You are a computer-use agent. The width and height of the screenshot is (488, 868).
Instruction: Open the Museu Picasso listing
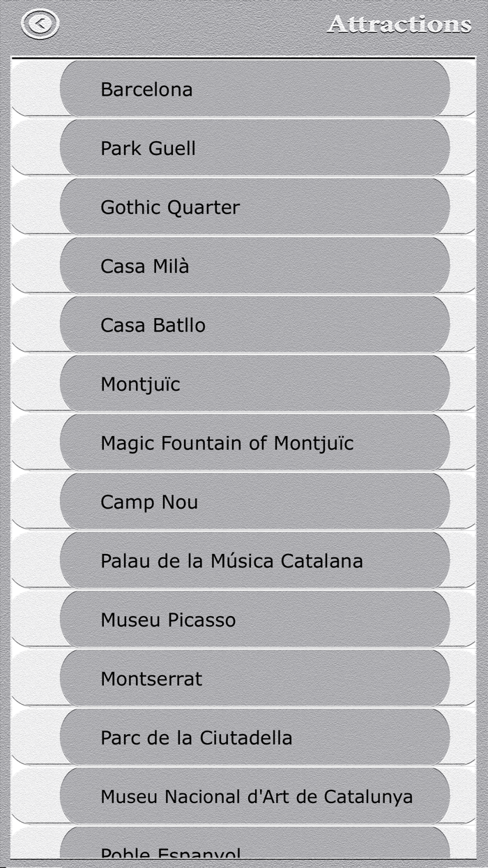pyautogui.click(x=254, y=619)
